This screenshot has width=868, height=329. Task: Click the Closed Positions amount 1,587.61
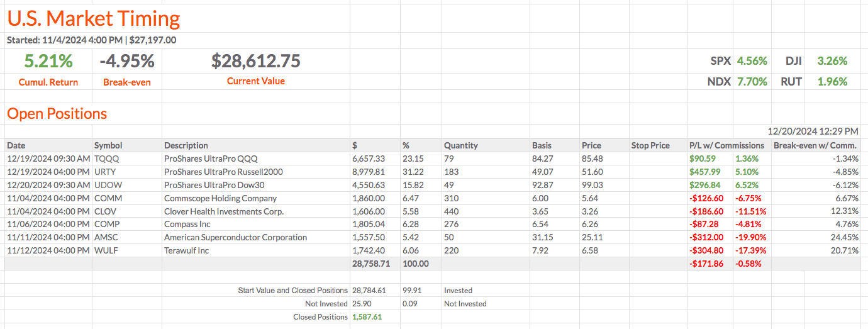pyautogui.click(x=367, y=317)
